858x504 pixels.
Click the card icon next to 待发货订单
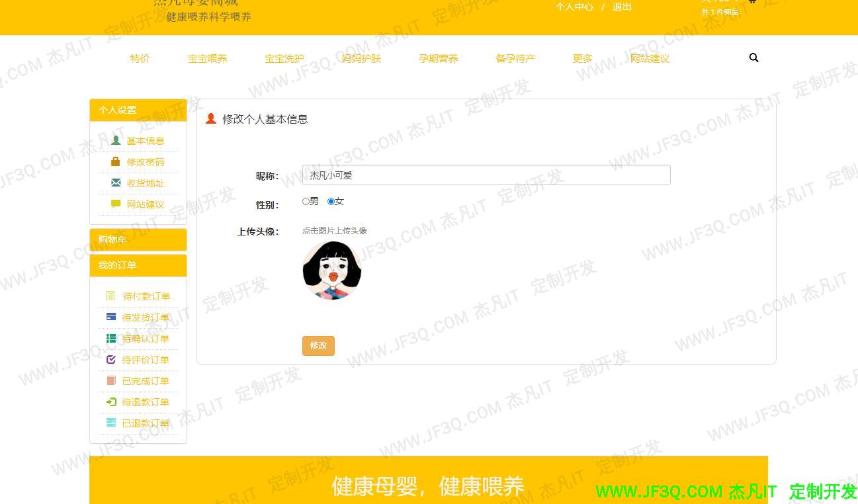click(x=110, y=317)
